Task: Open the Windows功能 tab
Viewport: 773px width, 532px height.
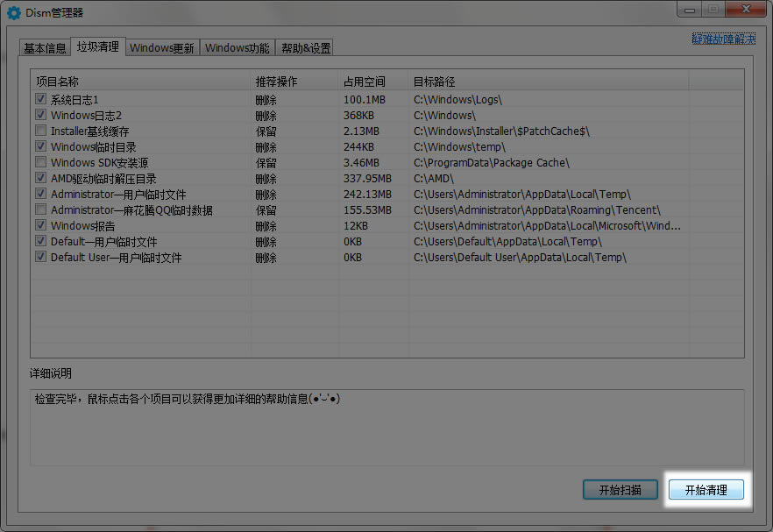Action: (238, 48)
